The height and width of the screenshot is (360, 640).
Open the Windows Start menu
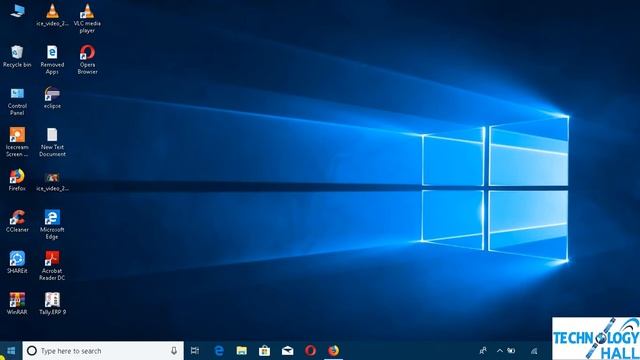click(x=11, y=351)
